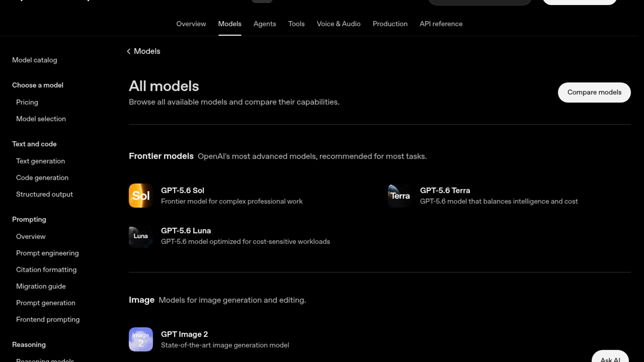Open the Ask AI button

coord(610,357)
